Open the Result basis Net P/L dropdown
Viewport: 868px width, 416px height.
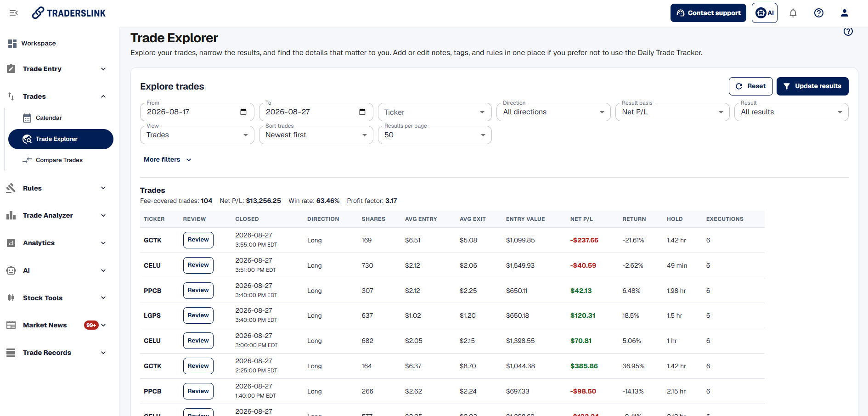click(x=672, y=112)
